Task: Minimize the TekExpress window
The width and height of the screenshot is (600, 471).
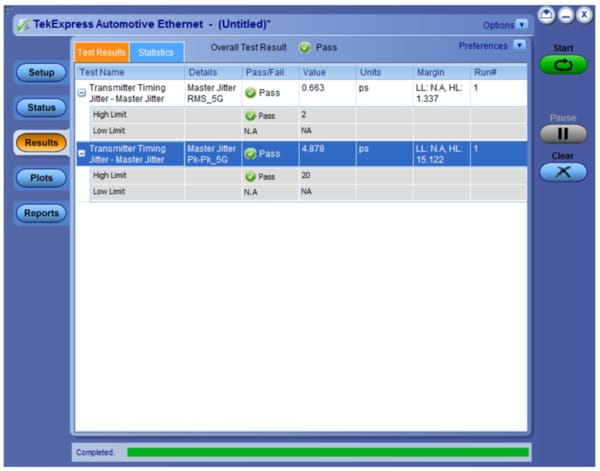Action: tap(566, 16)
